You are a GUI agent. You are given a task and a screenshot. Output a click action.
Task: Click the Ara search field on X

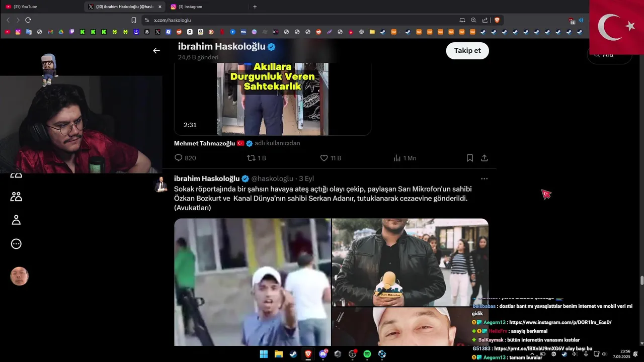tap(610, 54)
